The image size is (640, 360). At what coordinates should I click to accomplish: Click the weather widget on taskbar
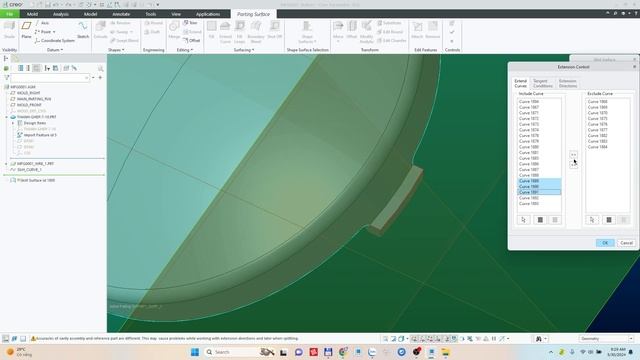pos(20,352)
